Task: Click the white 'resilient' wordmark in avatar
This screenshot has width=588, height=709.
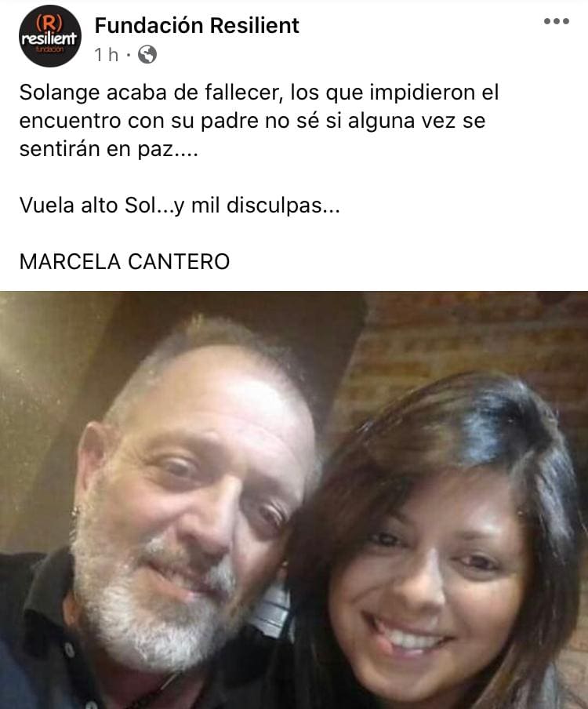Action: pyautogui.click(x=49, y=38)
